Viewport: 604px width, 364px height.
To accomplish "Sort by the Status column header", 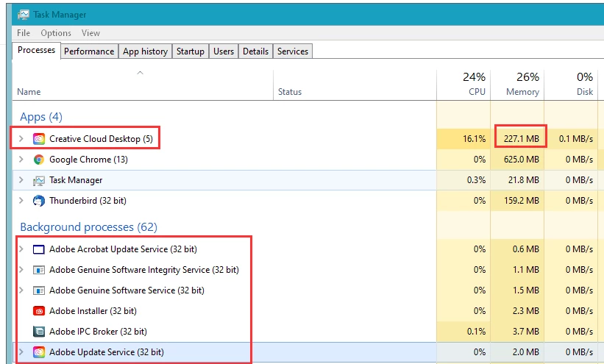I will [355, 85].
